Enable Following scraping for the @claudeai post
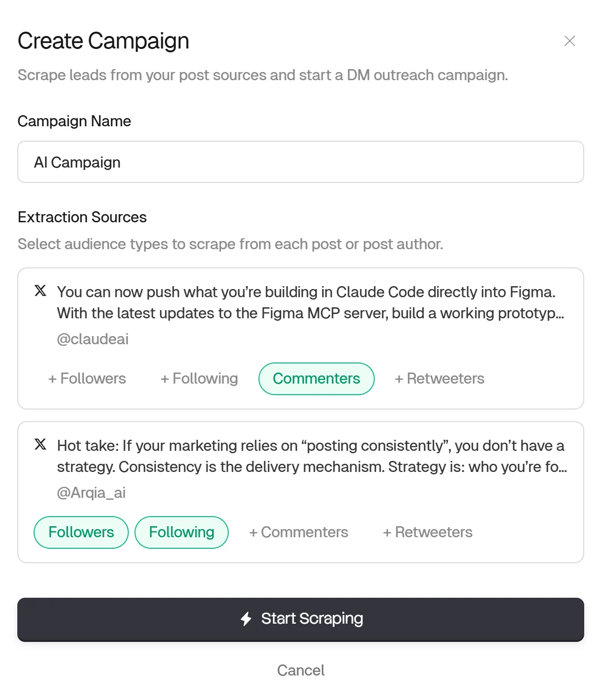602x700 pixels. pyautogui.click(x=199, y=378)
